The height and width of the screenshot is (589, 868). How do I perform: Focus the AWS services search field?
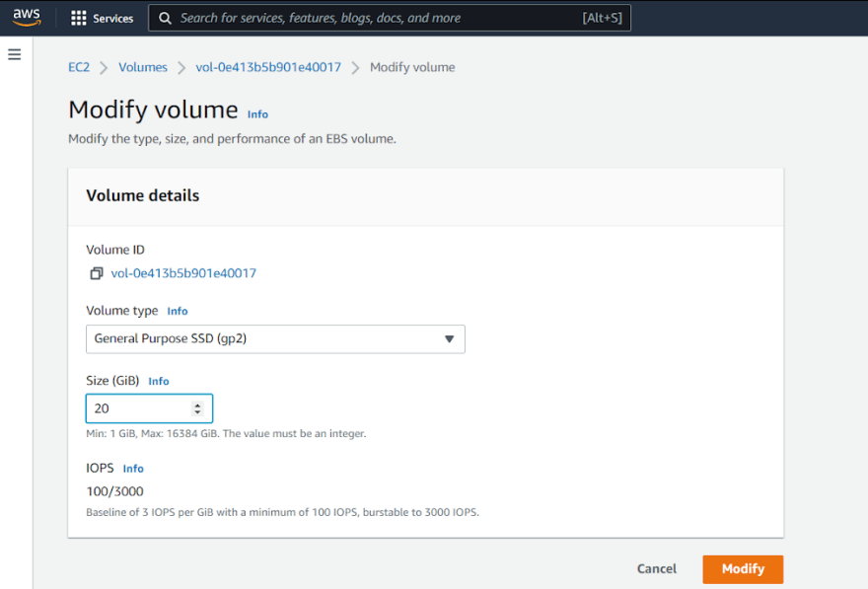(390, 19)
